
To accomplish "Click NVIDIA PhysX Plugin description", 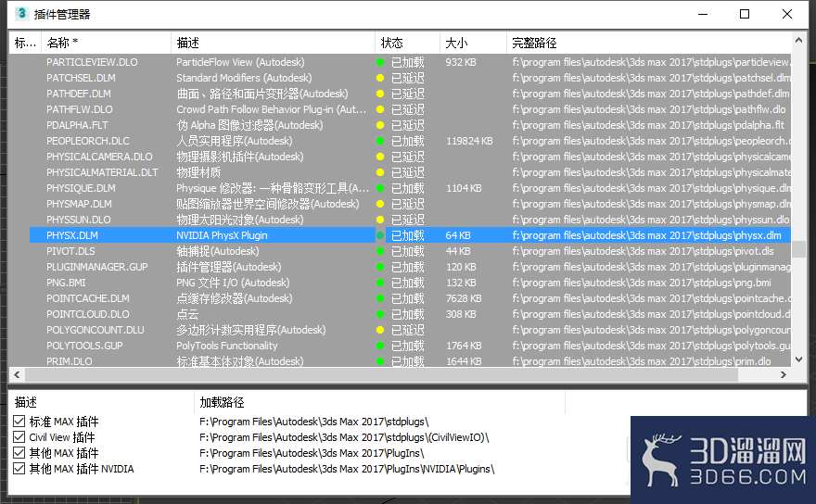I will point(222,235).
